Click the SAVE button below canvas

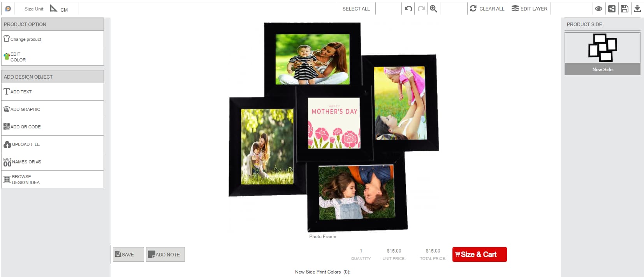coord(128,254)
